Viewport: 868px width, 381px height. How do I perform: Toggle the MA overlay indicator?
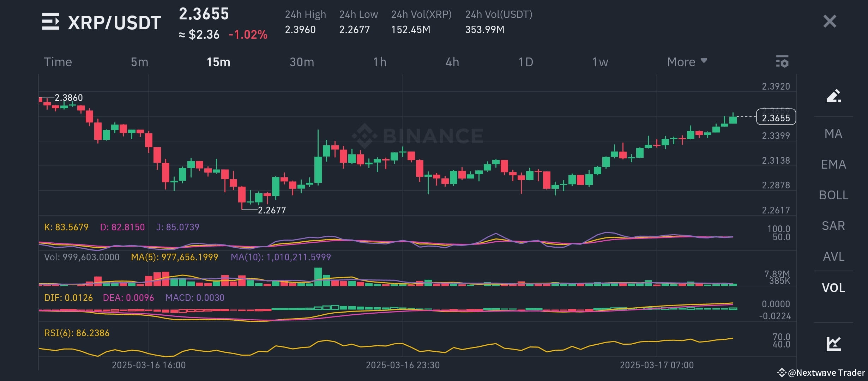point(833,134)
